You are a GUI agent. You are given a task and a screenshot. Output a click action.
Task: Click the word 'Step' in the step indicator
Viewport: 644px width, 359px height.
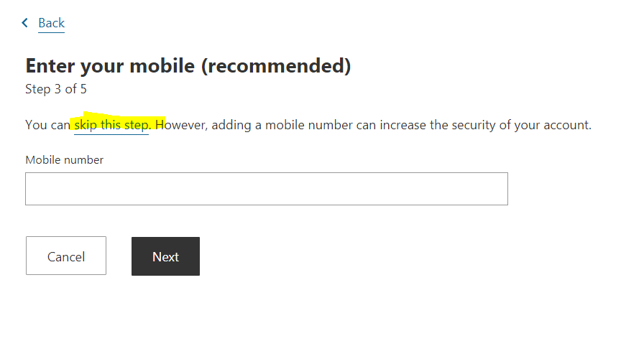38,89
